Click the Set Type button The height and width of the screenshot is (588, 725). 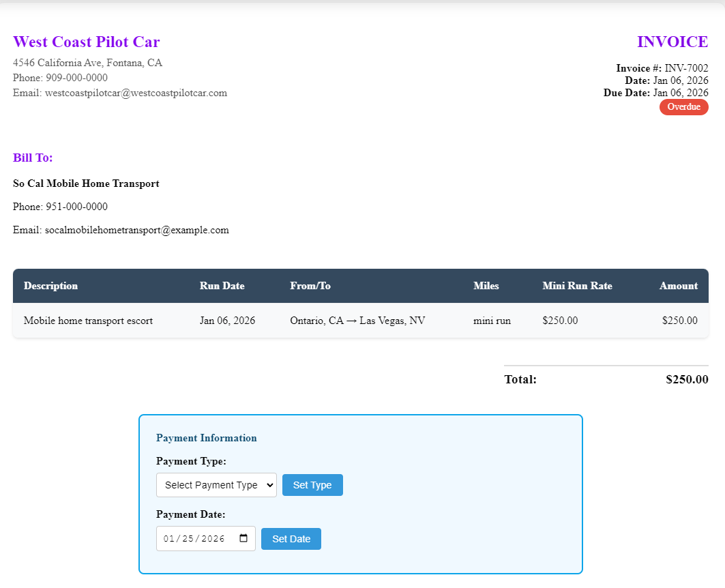pyautogui.click(x=312, y=485)
